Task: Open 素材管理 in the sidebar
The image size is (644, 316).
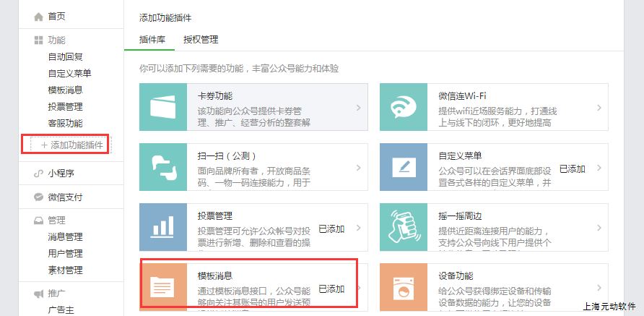Action: [x=65, y=270]
